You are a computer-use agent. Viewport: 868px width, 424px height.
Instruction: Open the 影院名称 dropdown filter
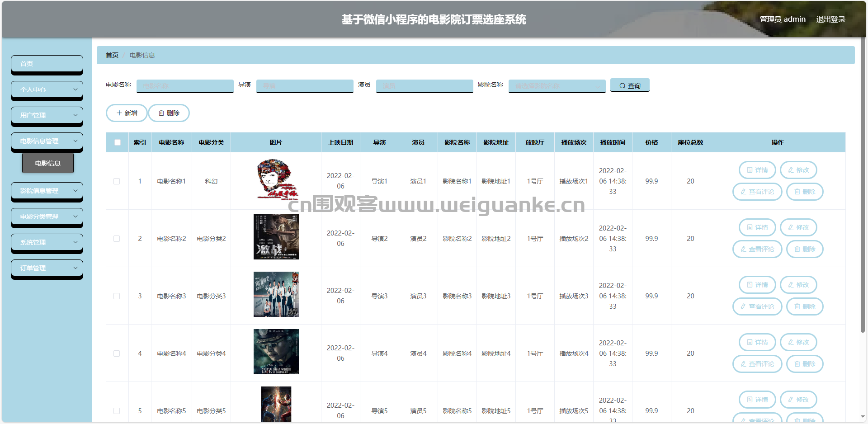557,86
